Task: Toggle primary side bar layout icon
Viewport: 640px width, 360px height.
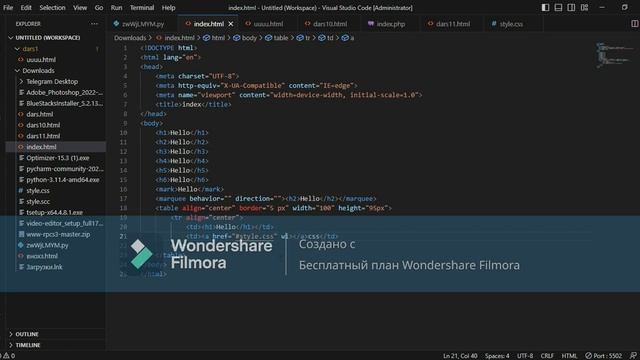Action: pos(545,8)
